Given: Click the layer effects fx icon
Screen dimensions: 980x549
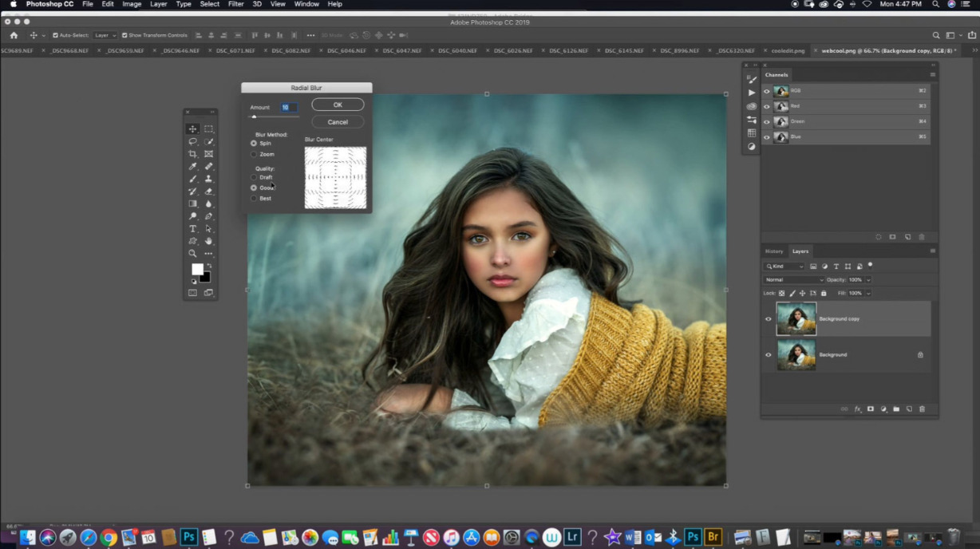Looking at the screenshot, I should (858, 409).
